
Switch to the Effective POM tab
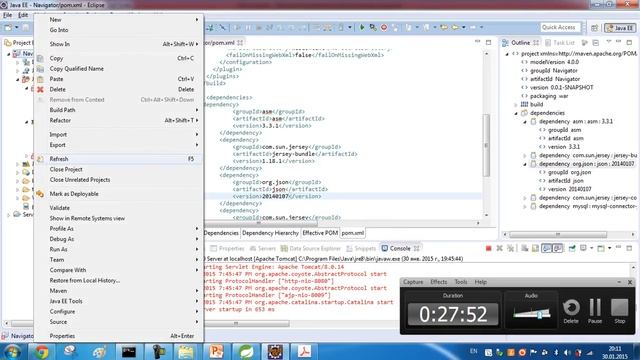pyautogui.click(x=320, y=233)
